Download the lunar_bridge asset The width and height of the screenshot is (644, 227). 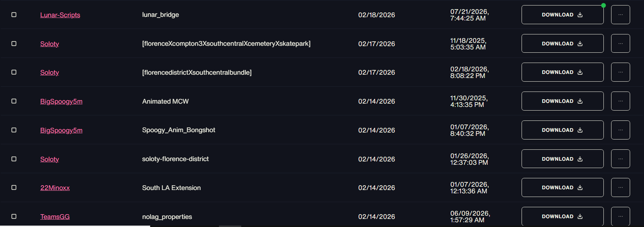click(562, 15)
